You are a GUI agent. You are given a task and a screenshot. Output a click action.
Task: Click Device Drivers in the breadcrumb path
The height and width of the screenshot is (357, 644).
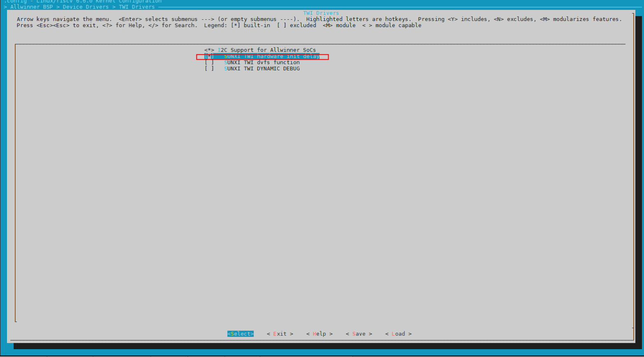pyautogui.click(x=86, y=7)
